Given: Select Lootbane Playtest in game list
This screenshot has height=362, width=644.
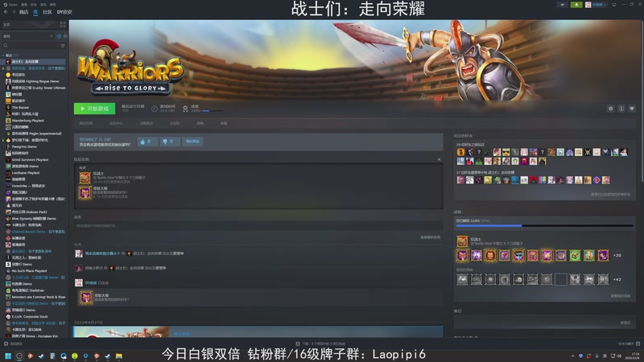Looking at the screenshot, I should [34, 173].
